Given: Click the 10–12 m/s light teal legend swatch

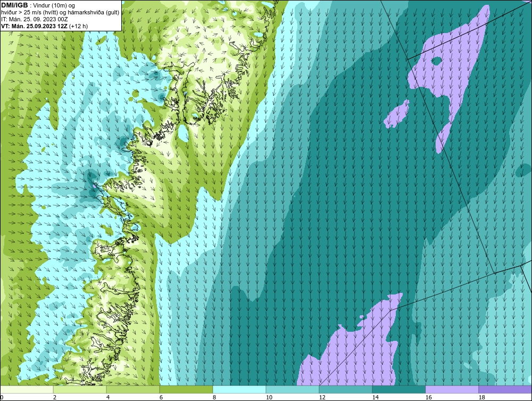Looking at the screenshot, I should (x=293, y=389).
